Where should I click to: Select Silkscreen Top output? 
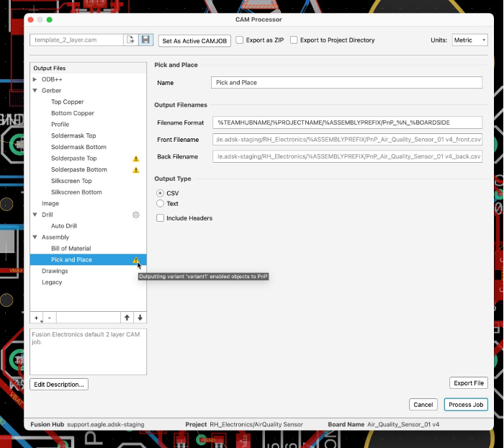click(71, 181)
